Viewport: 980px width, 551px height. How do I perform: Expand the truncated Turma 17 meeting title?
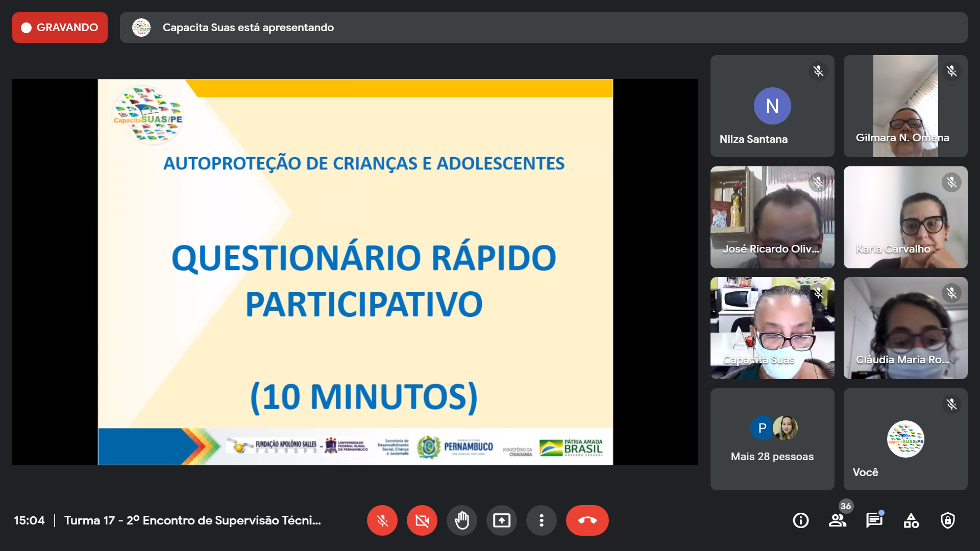pyautogui.click(x=192, y=520)
